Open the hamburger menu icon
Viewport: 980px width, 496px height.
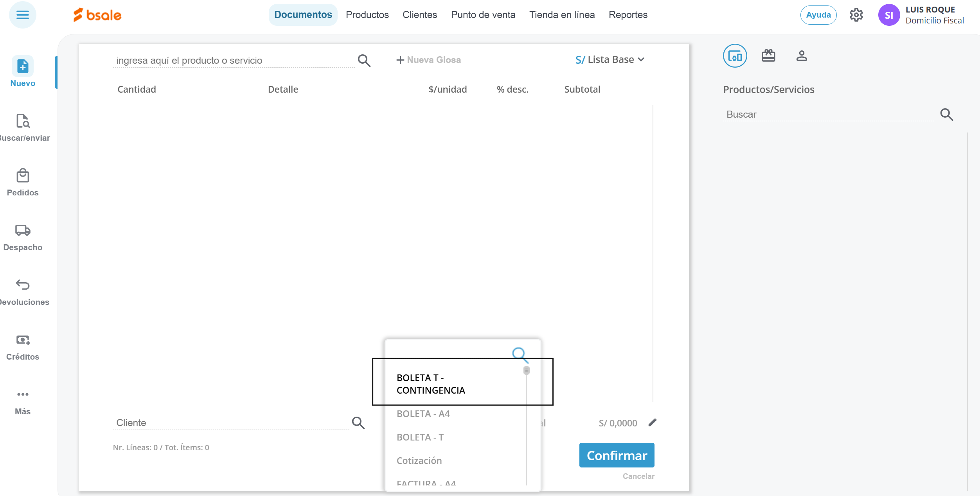pos(22,15)
